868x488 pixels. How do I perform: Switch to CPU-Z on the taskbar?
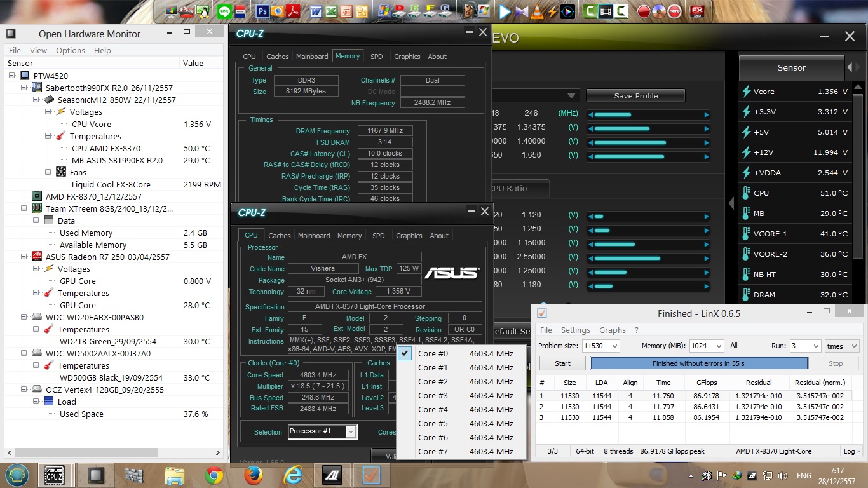55,475
